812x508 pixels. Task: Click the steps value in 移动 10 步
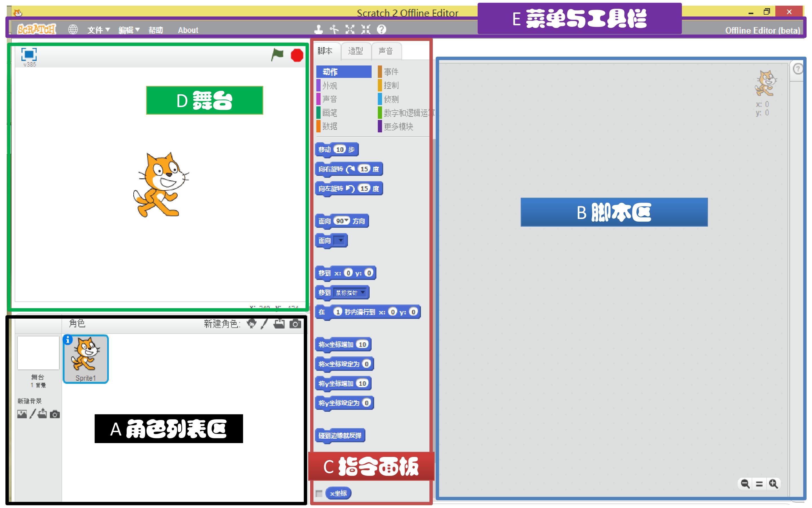340,149
